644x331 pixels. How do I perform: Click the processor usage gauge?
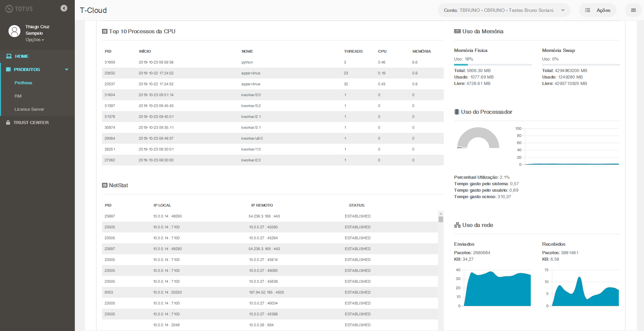click(478, 138)
